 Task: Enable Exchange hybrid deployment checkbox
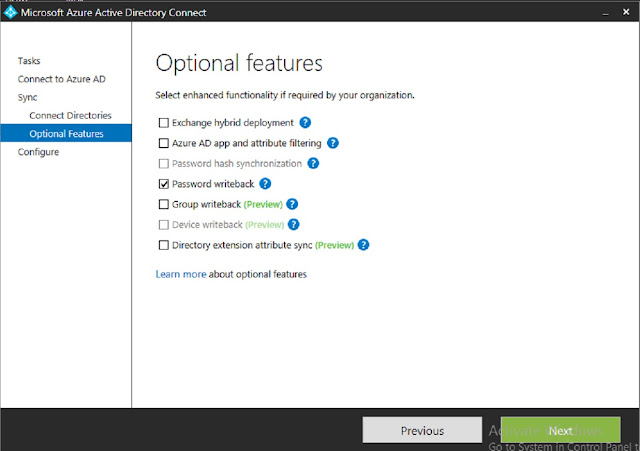164,123
